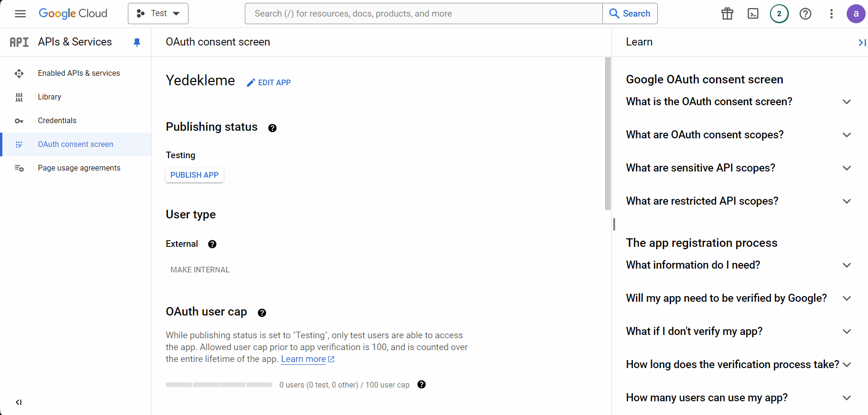Expand "How many users can use my app?"
Screen dimensions: 868x415
(x=739, y=398)
